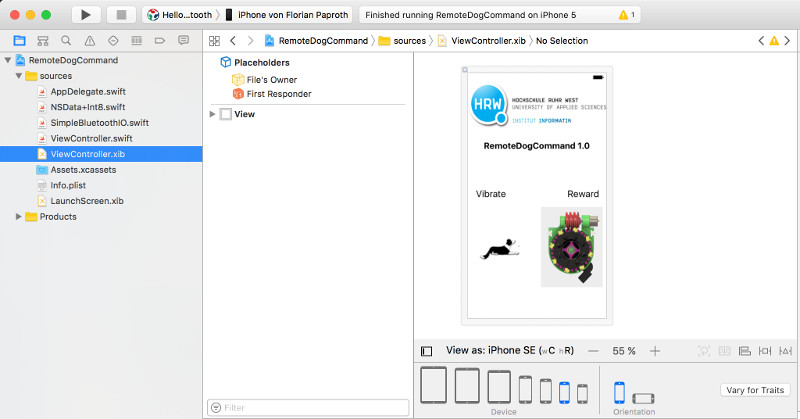Choose portrait orientation
The height and width of the screenshot is (419, 800).
point(619,393)
